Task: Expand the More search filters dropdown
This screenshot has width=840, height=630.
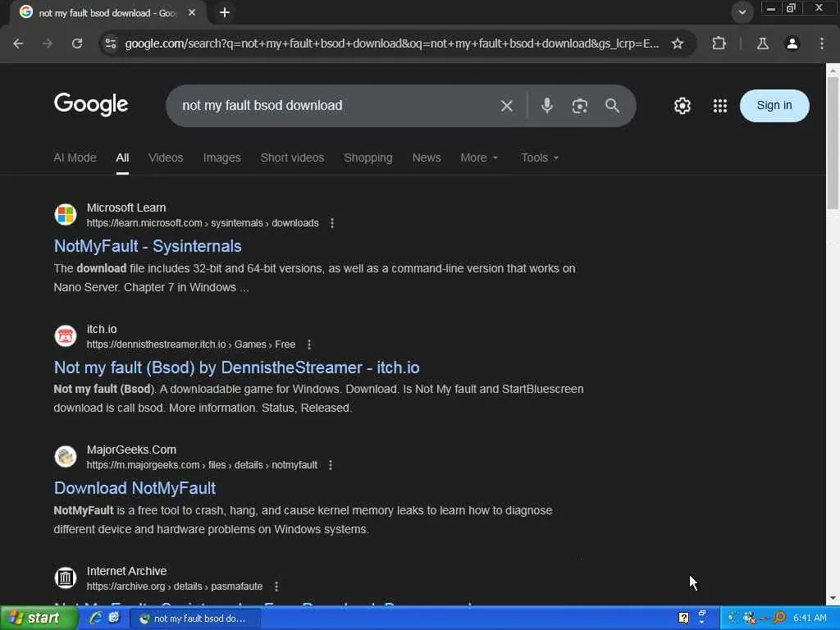Action: (x=479, y=157)
